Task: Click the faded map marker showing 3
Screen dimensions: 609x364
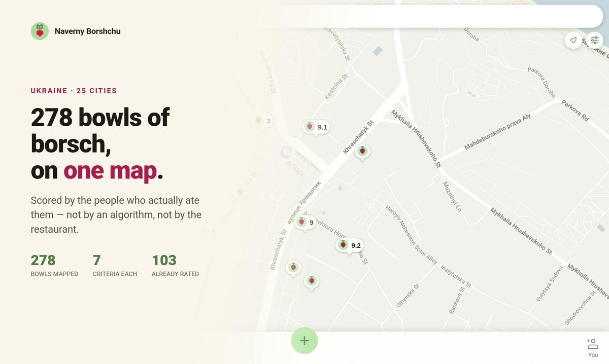Action: (x=262, y=121)
